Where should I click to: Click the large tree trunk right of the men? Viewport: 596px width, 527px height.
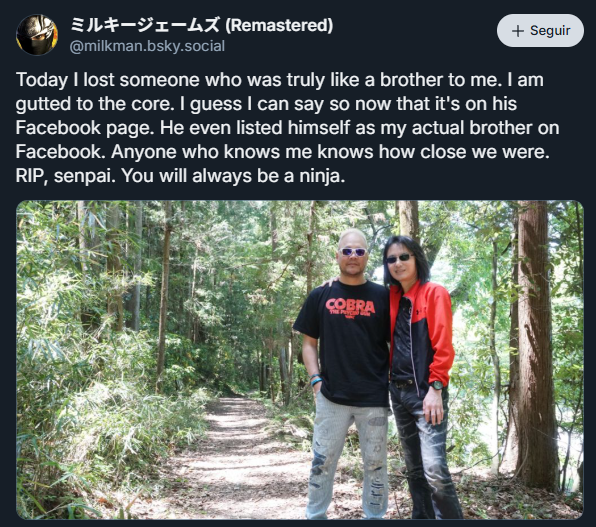[532, 342]
